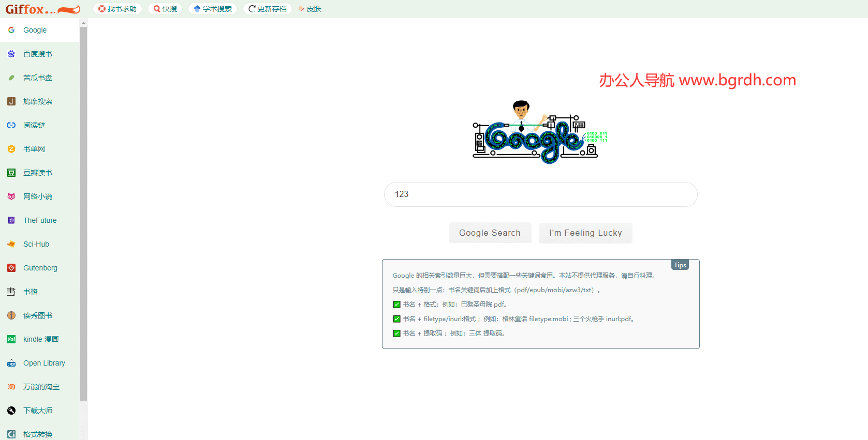Viewport: 868px width, 440px height.
Task: Select Sci-Hub in the sidebar
Action: [40, 244]
